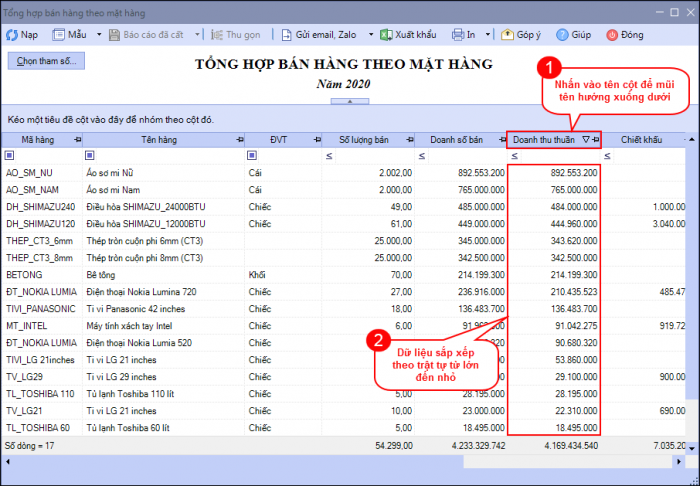Click Gửi email, Zalo icon

[286, 34]
